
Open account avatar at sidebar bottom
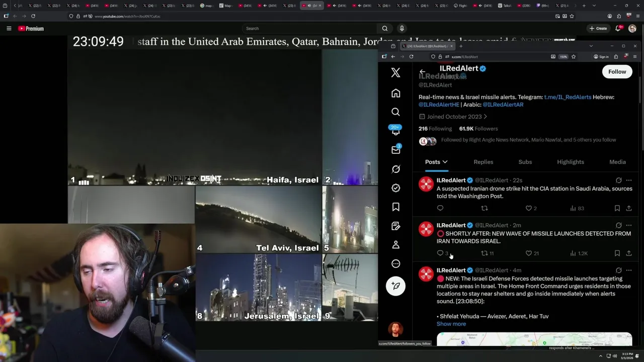tap(395, 330)
